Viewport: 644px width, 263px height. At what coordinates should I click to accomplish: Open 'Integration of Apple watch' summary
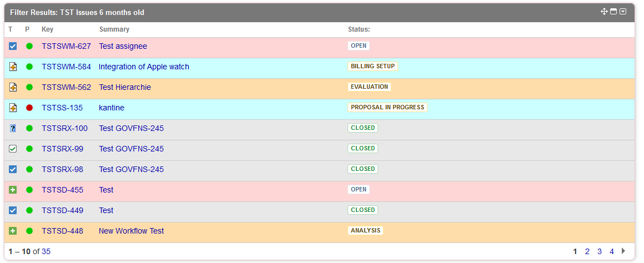(144, 67)
